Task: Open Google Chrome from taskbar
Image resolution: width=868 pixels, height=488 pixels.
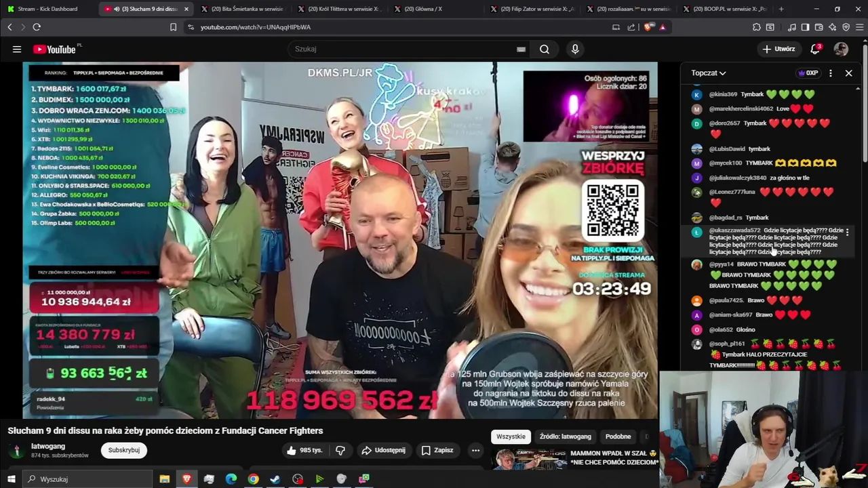Action: 253,479
